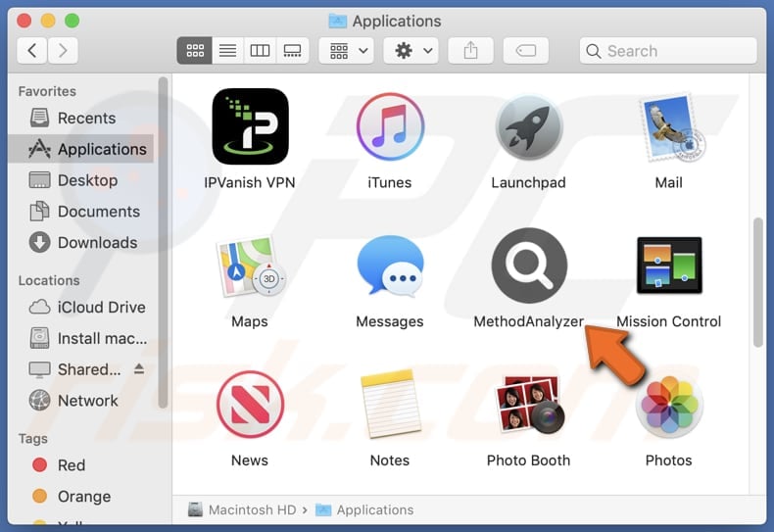
Task: Eject the Shared... volume
Action: point(139,368)
